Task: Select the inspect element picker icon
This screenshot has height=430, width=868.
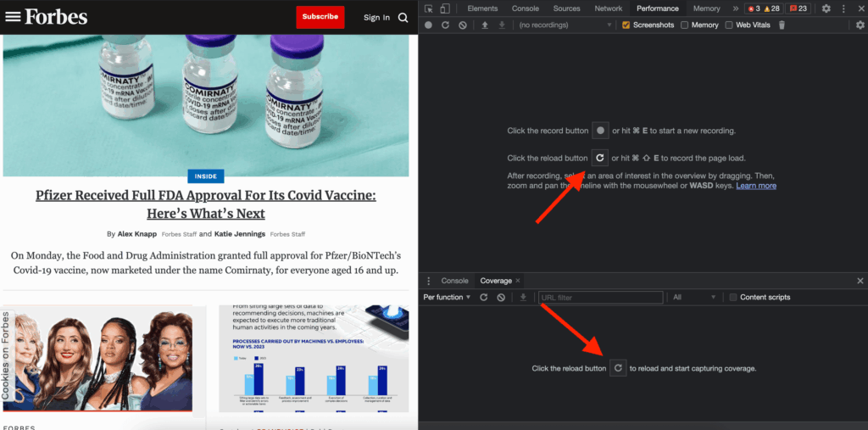Action: click(x=428, y=8)
